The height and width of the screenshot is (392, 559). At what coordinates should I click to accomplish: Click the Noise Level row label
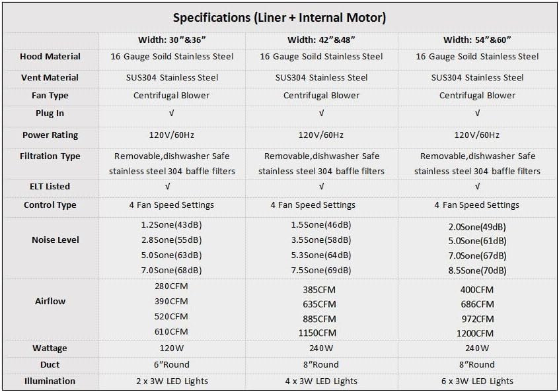point(56,240)
